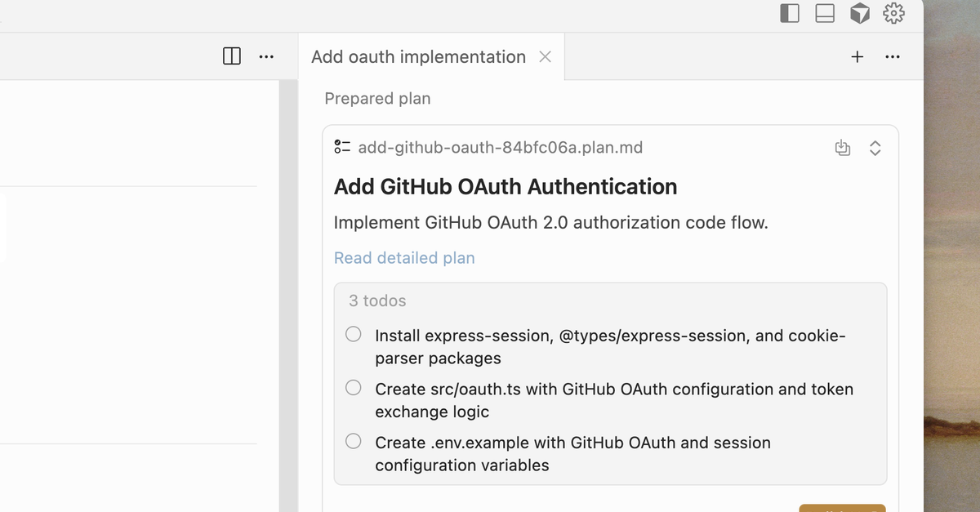980x512 pixels.
Task: Open add-github-oauth-84bfc06a.plan.md file
Action: [x=500, y=148]
